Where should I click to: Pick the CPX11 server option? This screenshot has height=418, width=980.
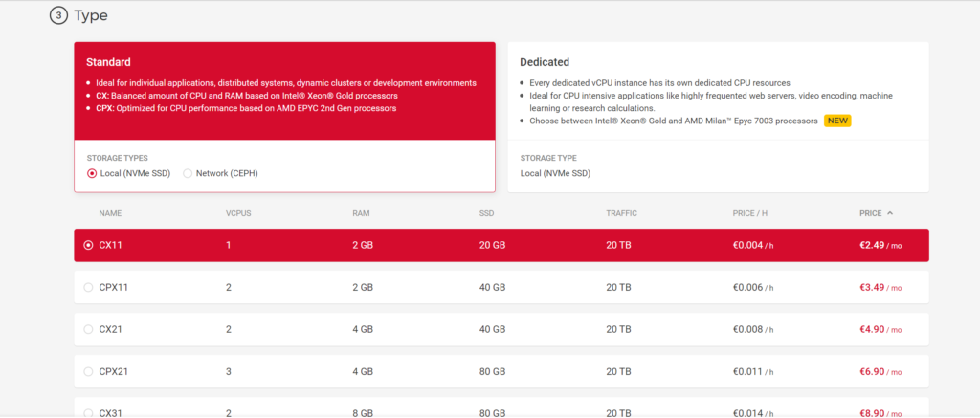[x=89, y=287]
